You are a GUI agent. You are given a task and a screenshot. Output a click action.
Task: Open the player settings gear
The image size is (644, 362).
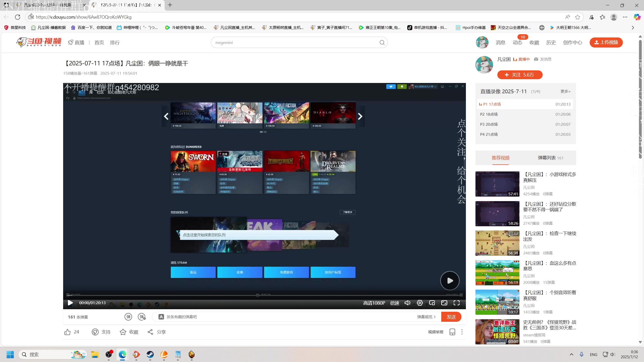point(420,303)
